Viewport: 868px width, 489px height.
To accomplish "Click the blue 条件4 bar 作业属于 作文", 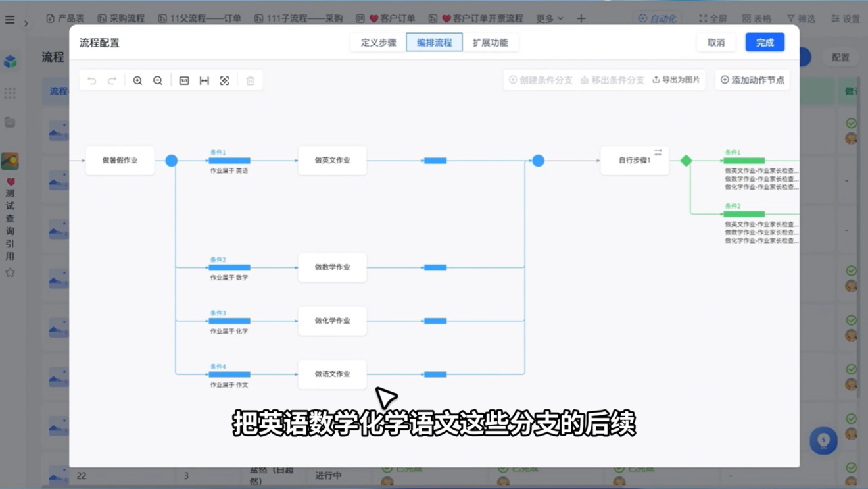I will pyautogui.click(x=229, y=374).
